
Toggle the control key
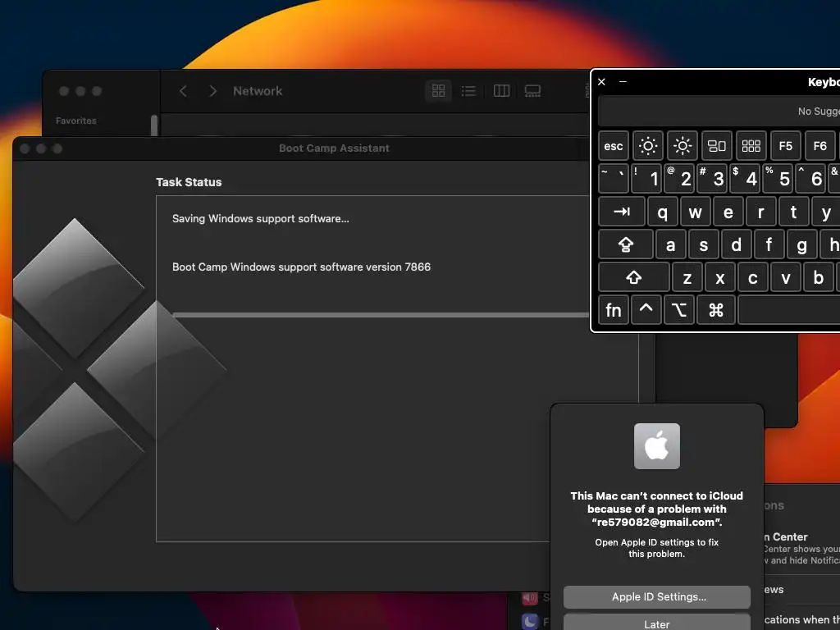(x=646, y=309)
